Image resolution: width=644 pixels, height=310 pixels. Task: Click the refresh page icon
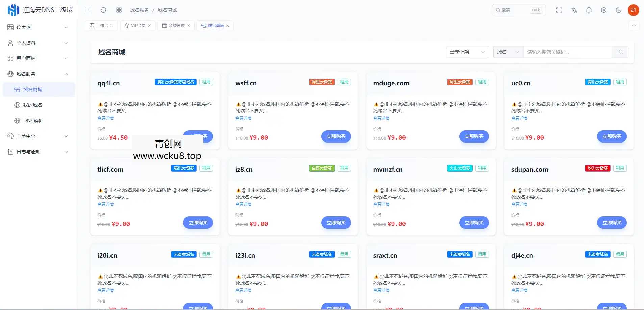point(103,10)
